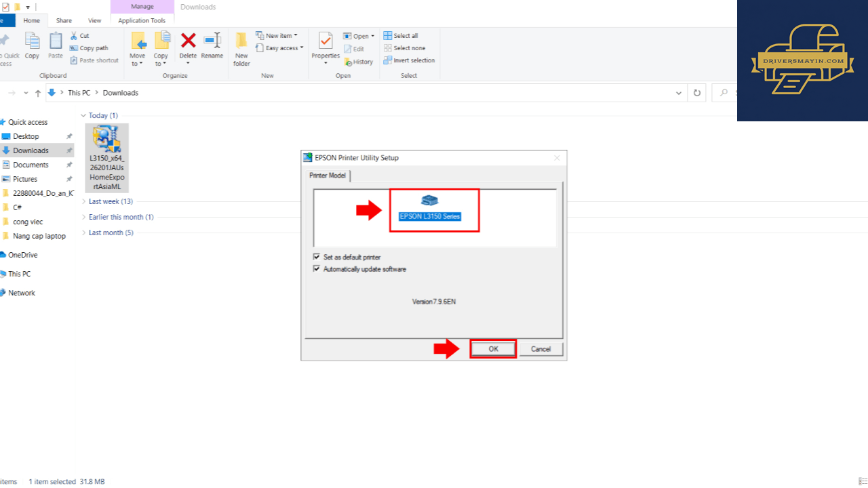Select the Cut scissors command
This screenshot has height=488, width=868.
click(79, 36)
